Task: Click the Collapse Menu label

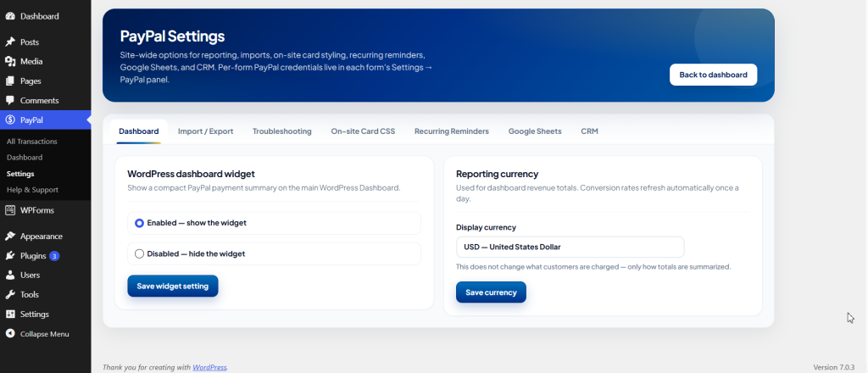Action: click(x=45, y=334)
